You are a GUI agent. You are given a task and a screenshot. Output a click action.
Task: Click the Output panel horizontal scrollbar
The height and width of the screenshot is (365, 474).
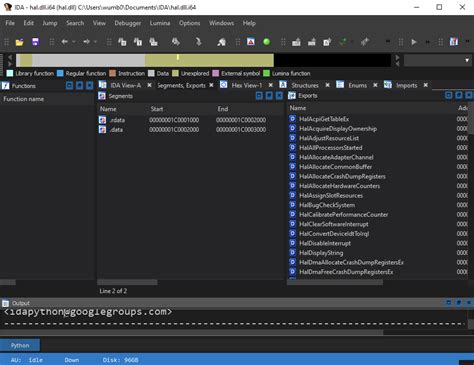(x=192, y=332)
